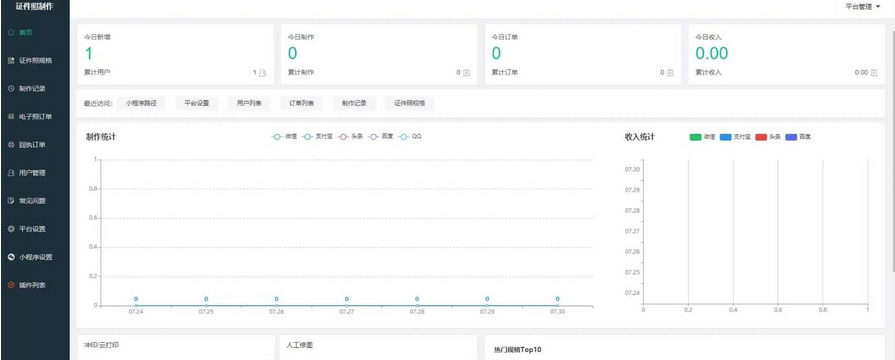Open the 首页 sidebar menu item

tap(35, 33)
